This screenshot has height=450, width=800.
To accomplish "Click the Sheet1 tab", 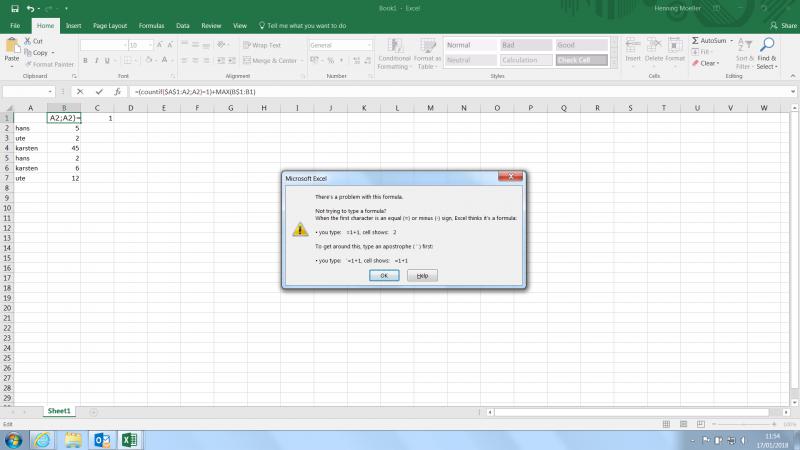I will tap(59, 411).
